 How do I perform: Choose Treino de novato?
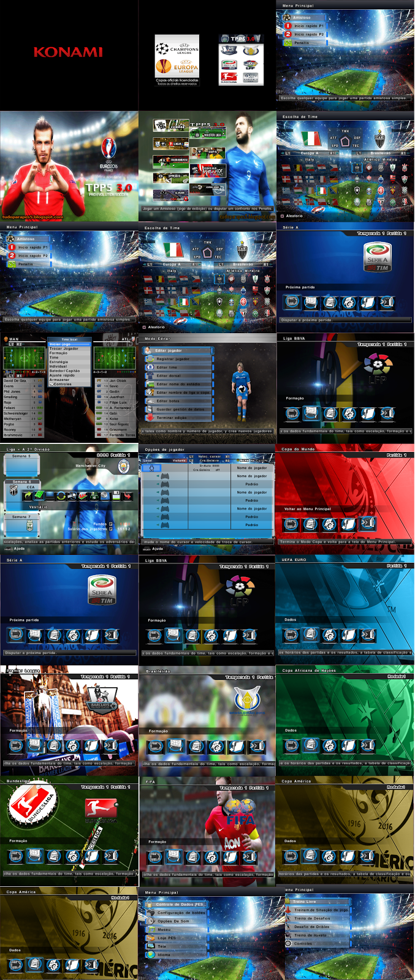(x=318, y=935)
